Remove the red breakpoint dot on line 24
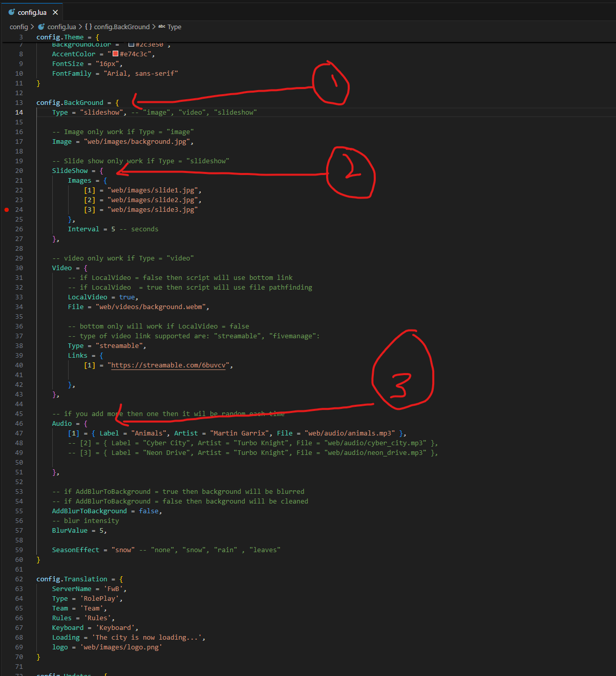Screen dimensions: 616x676 [x=7, y=210]
